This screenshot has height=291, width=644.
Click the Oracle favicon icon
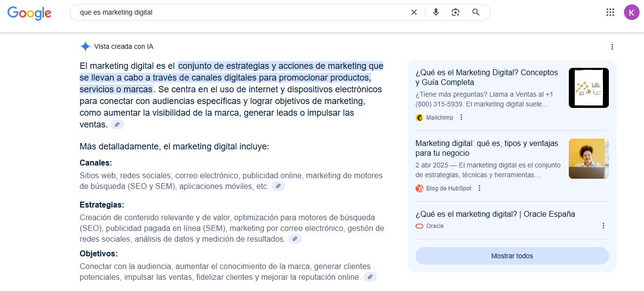point(419,226)
